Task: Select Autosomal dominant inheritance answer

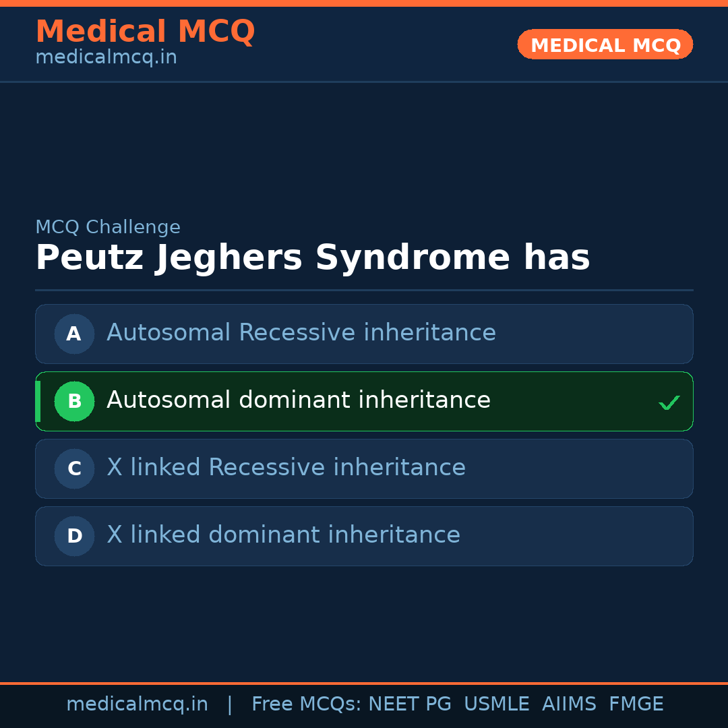Action: coord(298,400)
